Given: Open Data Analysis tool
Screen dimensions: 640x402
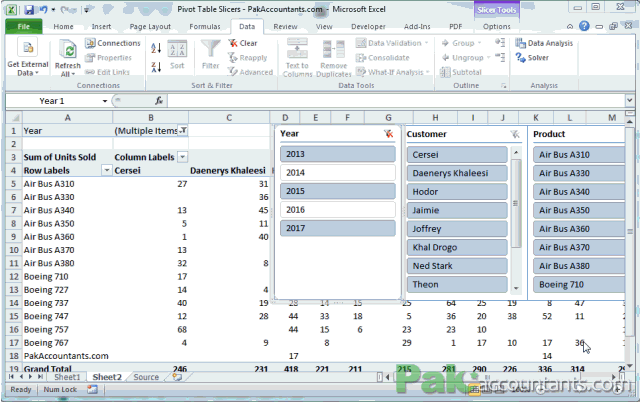Looking at the screenshot, I should pyautogui.click(x=544, y=43).
